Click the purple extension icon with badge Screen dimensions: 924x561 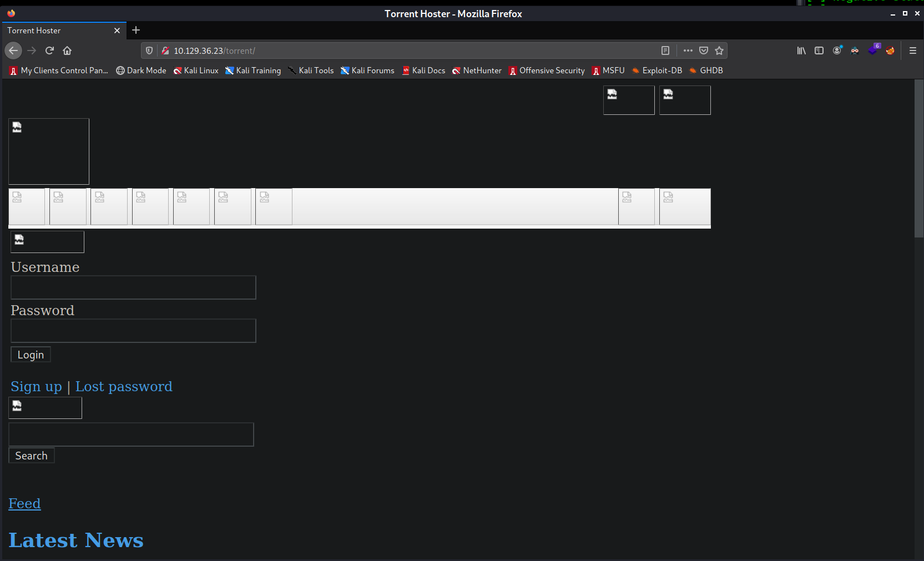pos(873,50)
